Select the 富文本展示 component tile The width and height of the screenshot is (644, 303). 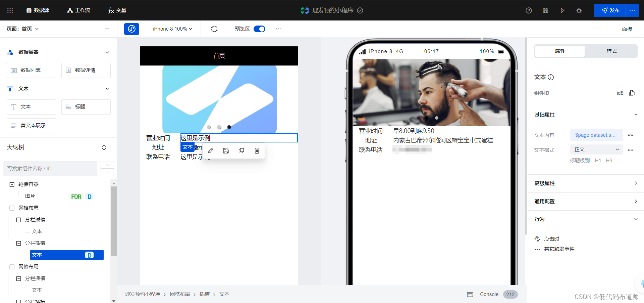click(32, 126)
